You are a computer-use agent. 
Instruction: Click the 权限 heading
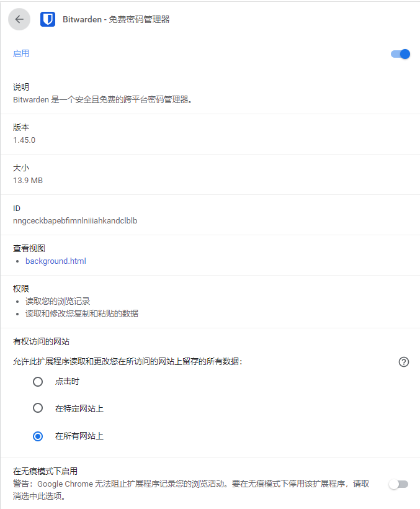point(21,289)
